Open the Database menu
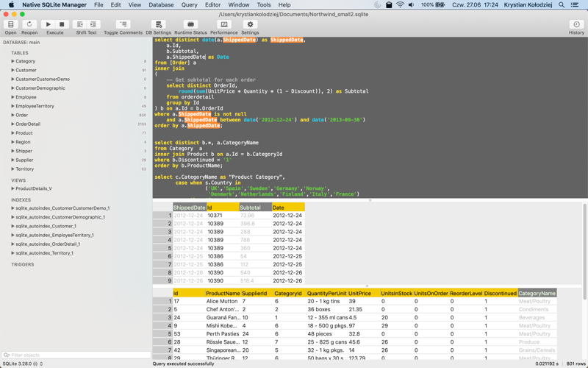This screenshot has height=368, width=588. [161, 5]
